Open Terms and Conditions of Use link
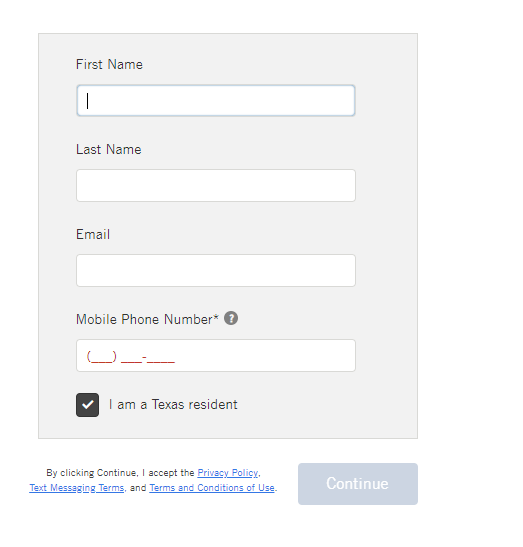This screenshot has height=547, width=523. coord(212,488)
